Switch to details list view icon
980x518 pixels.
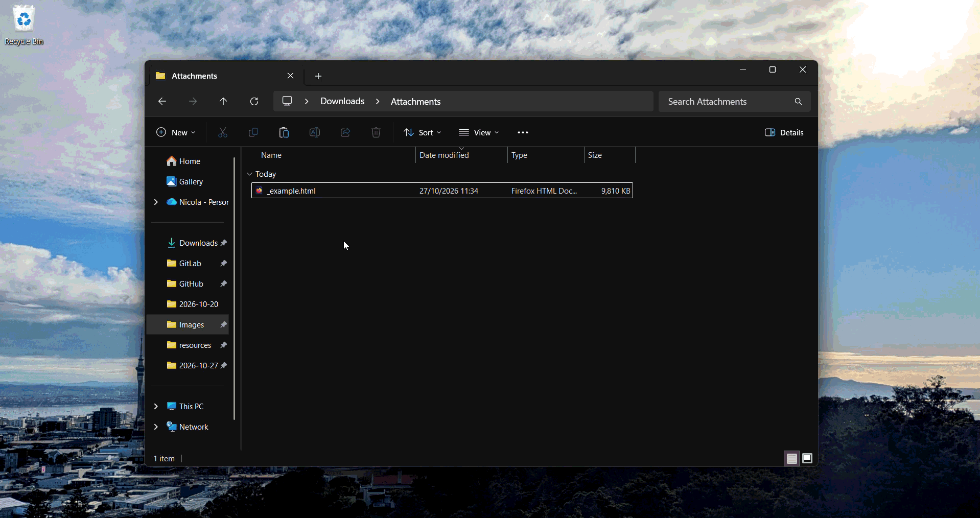792,458
